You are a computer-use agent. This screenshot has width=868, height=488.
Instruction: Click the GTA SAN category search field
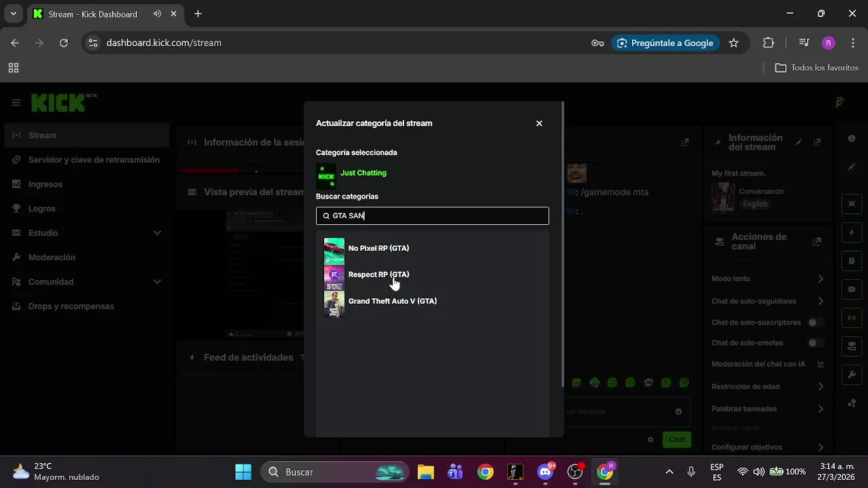432,216
